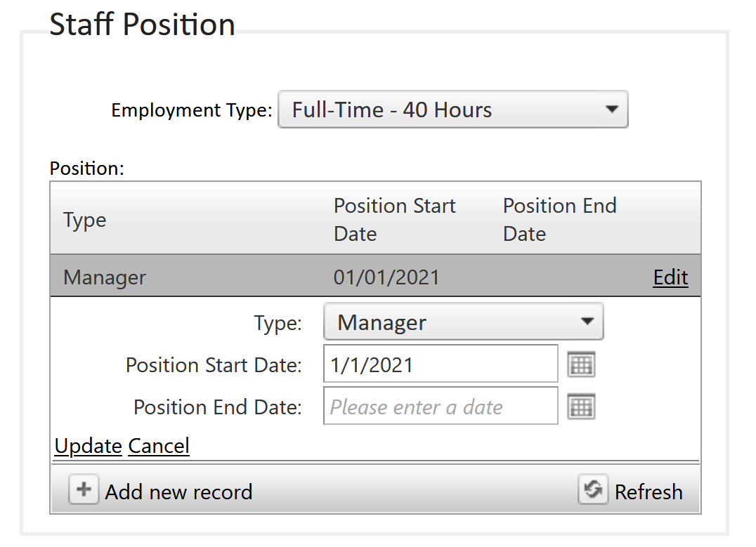This screenshot has width=756, height=547.
Task: Sort by Position End Date column header
Action: tap(560, 220)
